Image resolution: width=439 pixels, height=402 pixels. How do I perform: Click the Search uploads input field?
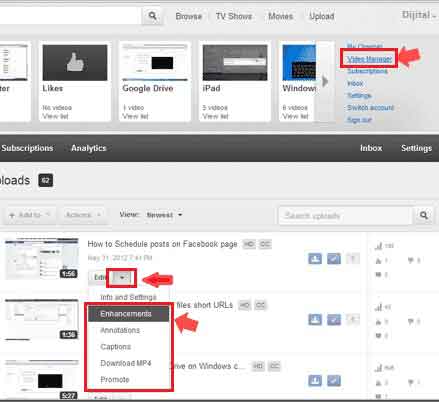345,216
